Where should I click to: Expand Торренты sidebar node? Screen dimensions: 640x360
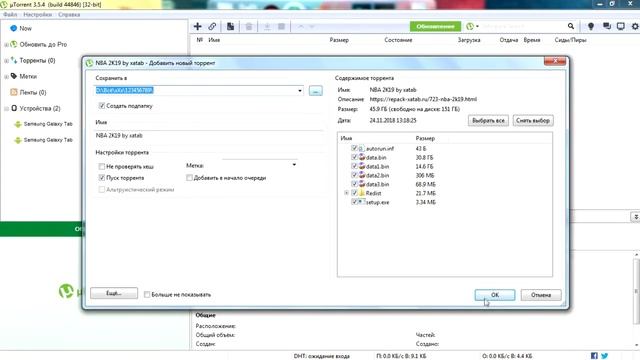[x=6, y=60]
